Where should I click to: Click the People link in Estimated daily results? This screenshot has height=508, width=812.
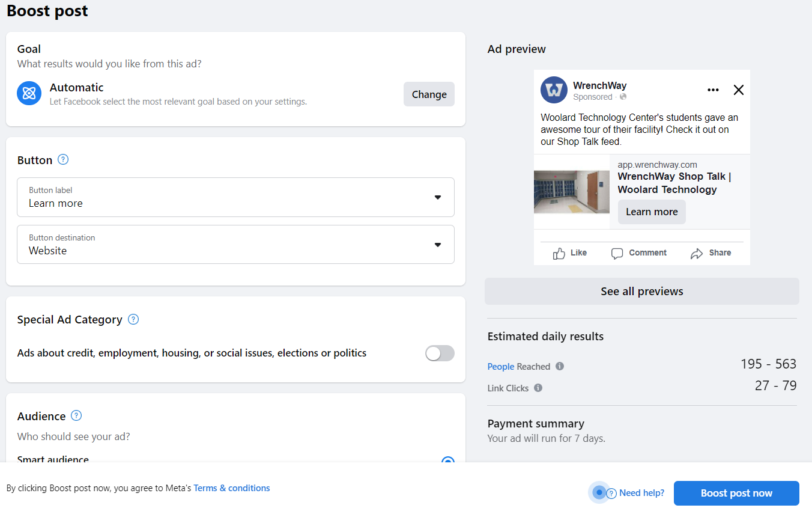(x=501, y=367)
